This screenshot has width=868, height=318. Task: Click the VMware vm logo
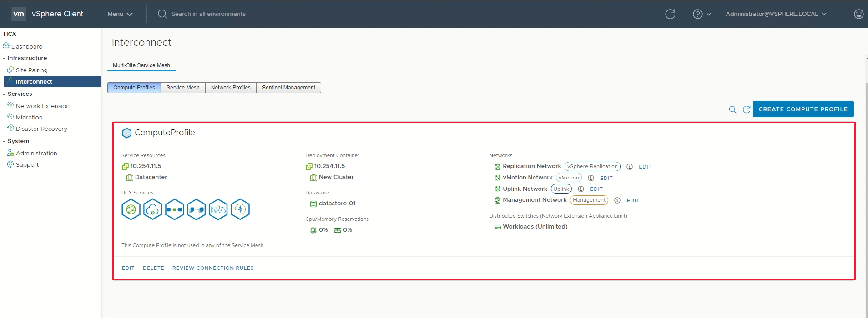[19, 14]
